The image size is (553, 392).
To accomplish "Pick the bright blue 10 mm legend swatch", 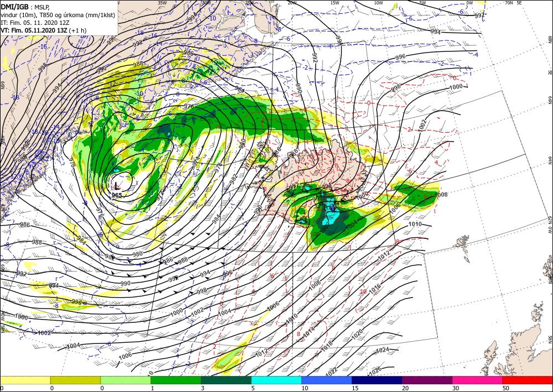I will 327,380.
